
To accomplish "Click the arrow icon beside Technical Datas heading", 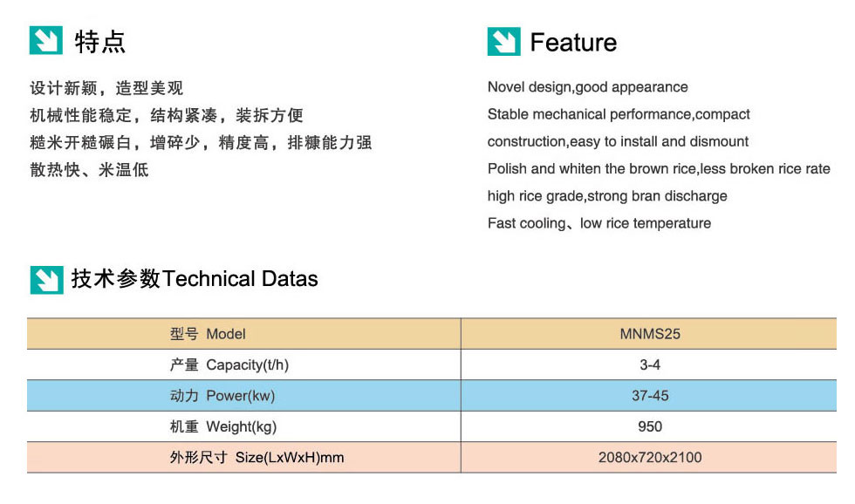I will click(x=46, y=279).
